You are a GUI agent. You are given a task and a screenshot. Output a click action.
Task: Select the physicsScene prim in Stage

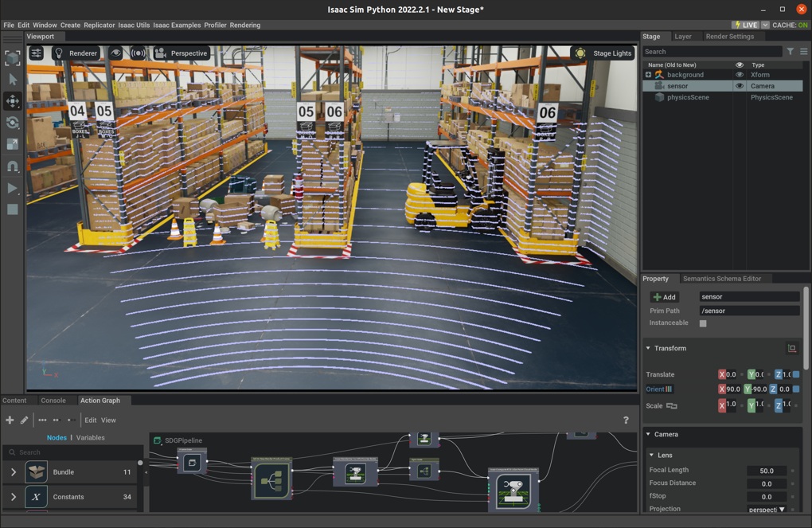tap(688, 97)
